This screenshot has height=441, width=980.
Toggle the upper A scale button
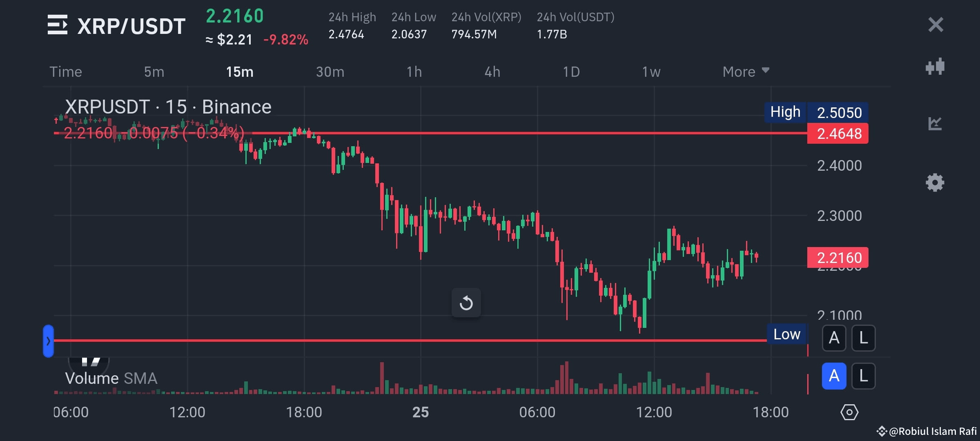834,338
